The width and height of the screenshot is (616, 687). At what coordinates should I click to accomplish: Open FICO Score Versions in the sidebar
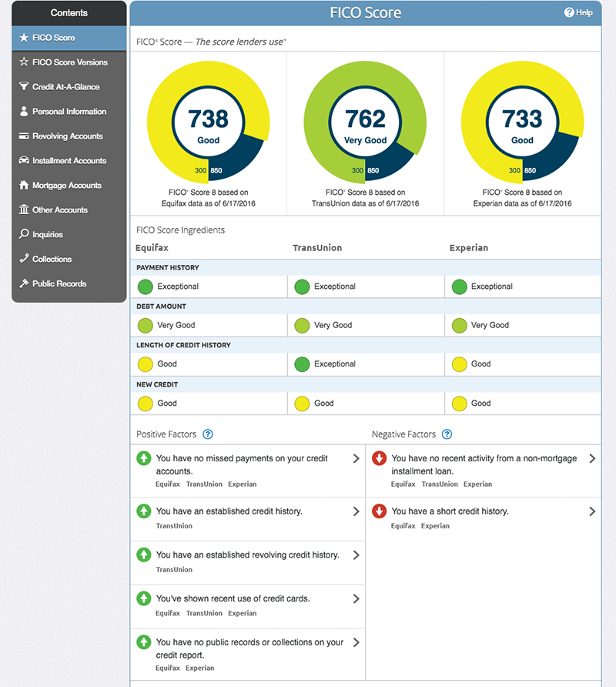tap(69, 62)
